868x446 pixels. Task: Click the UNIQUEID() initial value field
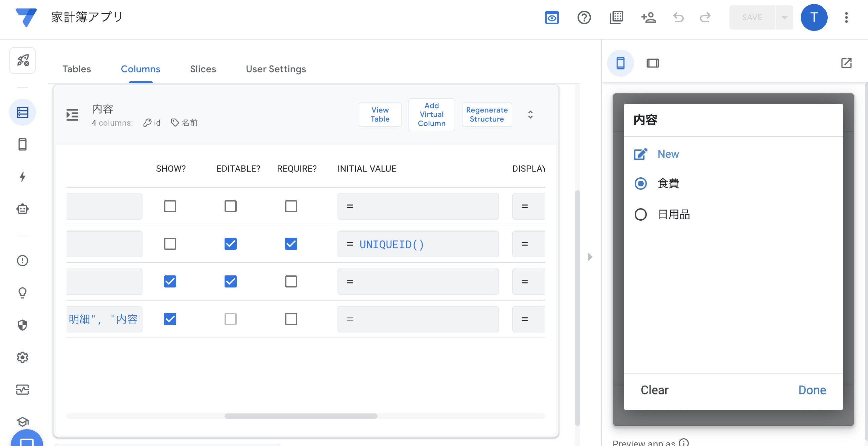(418, 244)
